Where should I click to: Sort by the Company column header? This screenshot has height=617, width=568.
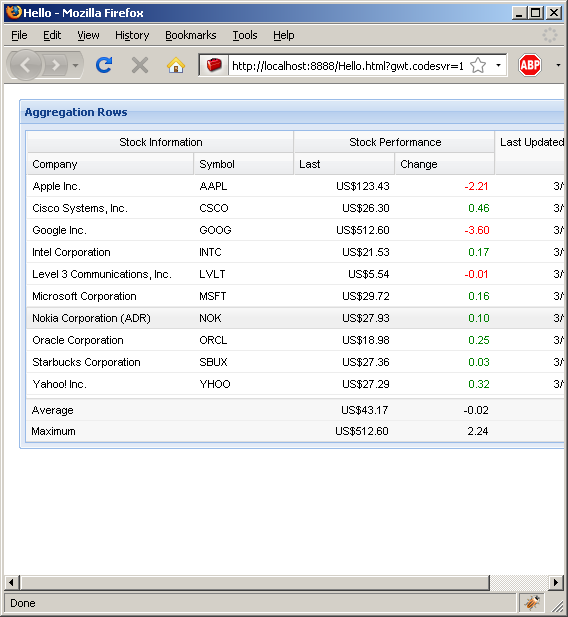[x=110, y=164]
